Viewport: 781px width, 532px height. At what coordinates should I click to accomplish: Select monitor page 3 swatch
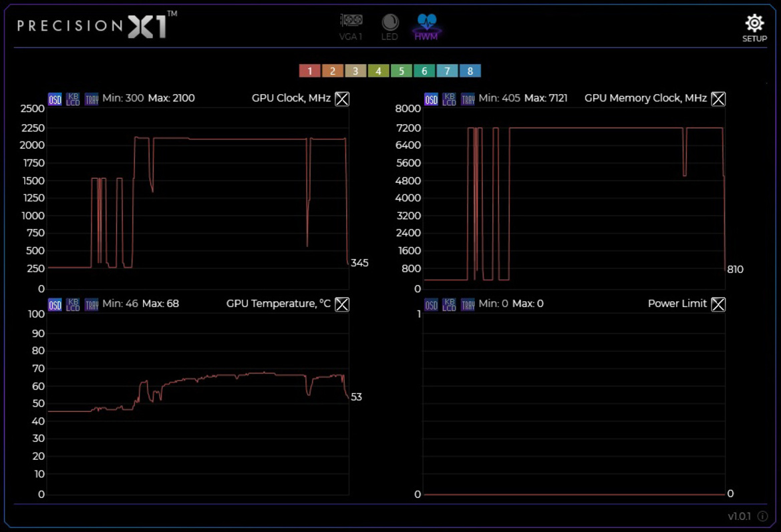click(355, 71)
